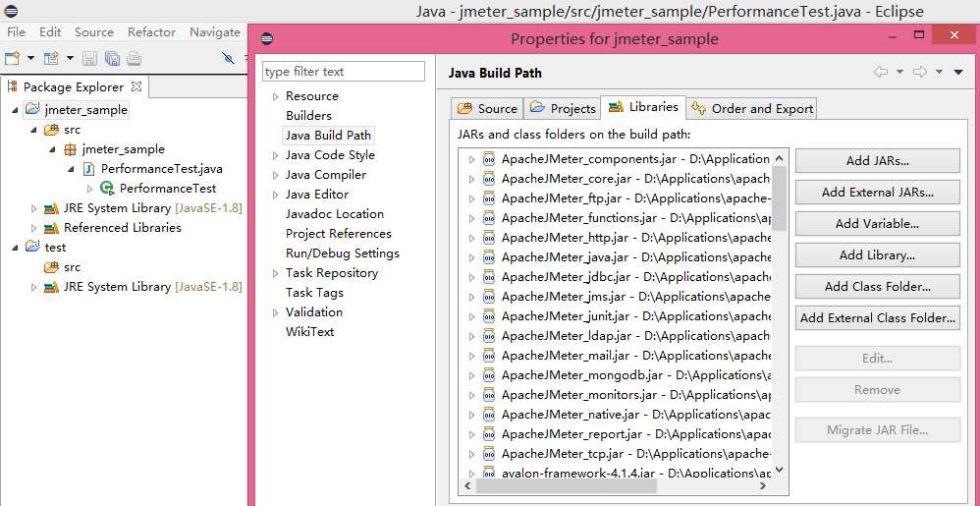Click the Add External JARs... button
Screen dimensions: 980x506
click(878, 192)
